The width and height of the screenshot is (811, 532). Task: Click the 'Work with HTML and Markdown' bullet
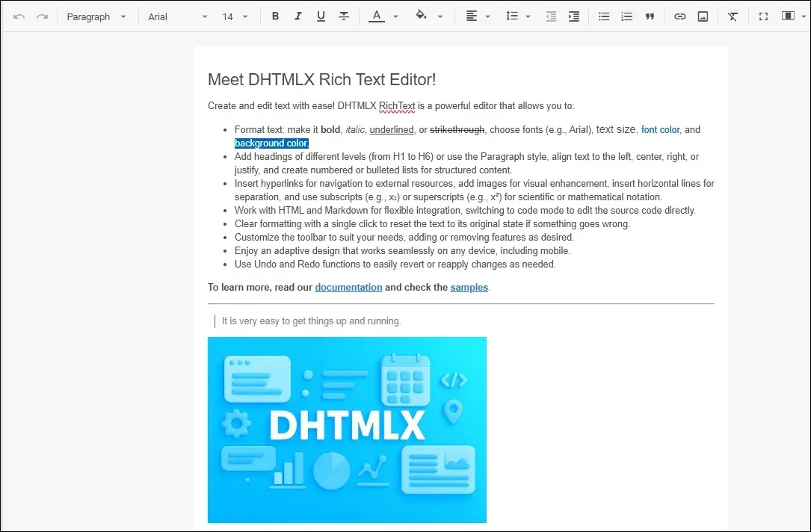[x=465, y=211]
